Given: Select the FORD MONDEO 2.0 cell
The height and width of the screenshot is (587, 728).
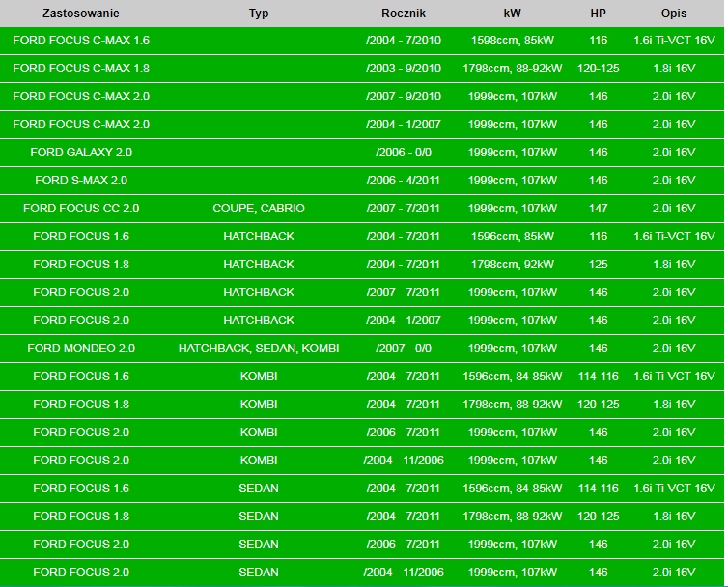Looking at the screenshot, I should (81, 349).
